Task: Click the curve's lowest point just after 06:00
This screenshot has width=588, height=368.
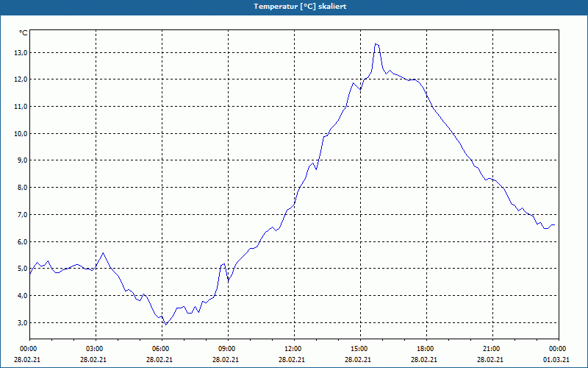Action: [166, 324]
